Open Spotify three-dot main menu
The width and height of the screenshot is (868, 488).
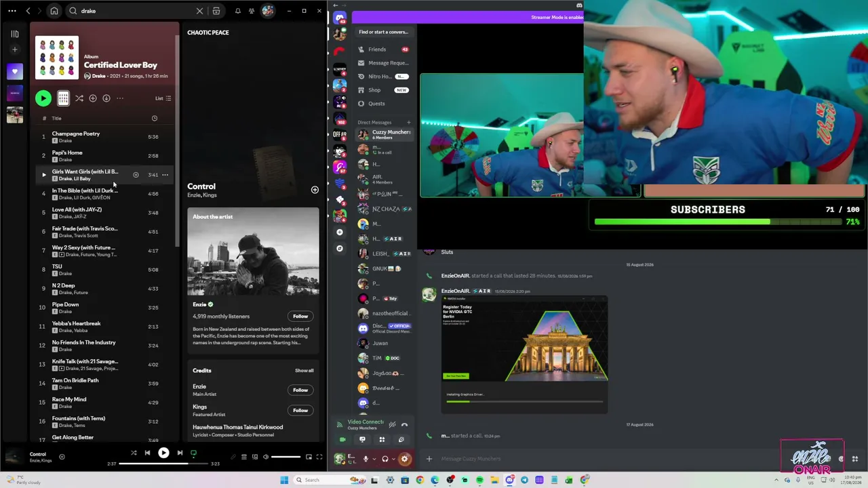coord(12,11)
